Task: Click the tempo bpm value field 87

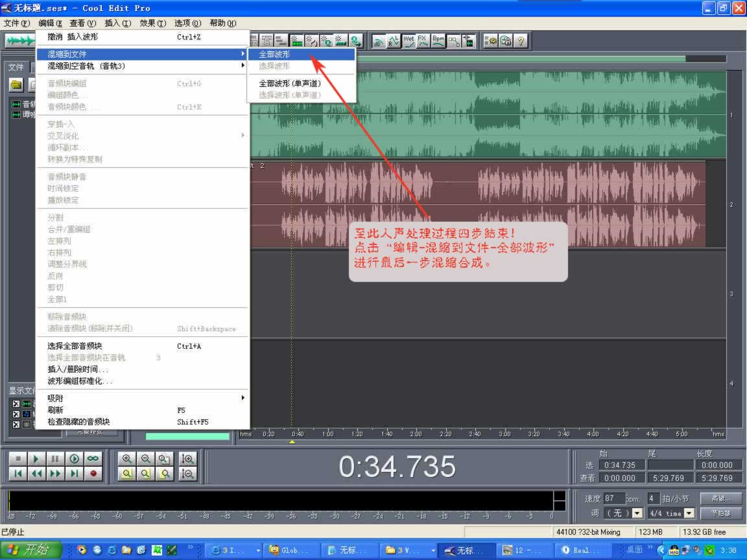Action: coord(613,498)
